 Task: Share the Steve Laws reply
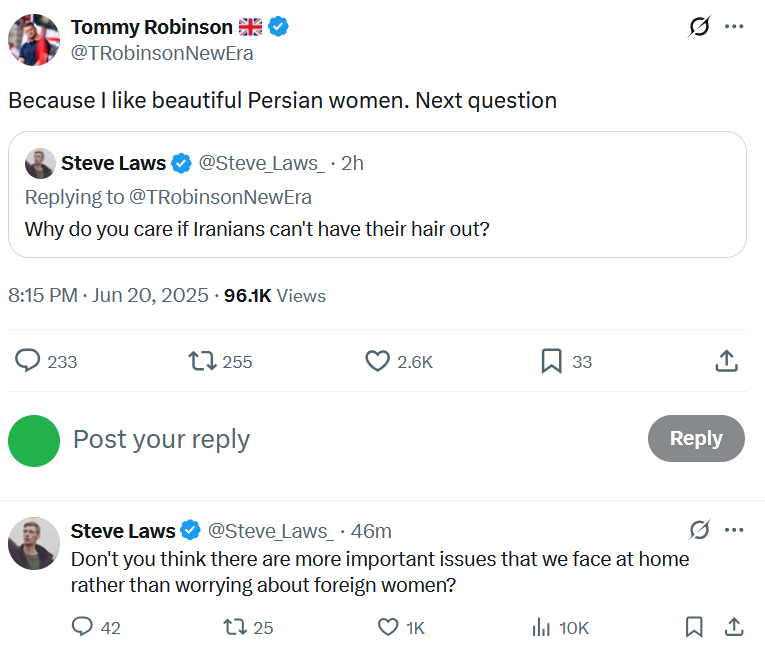[733, 627]
